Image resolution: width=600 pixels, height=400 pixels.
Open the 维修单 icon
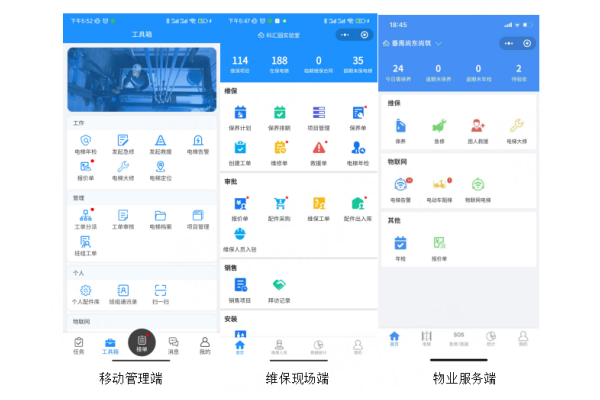[280, 148]
